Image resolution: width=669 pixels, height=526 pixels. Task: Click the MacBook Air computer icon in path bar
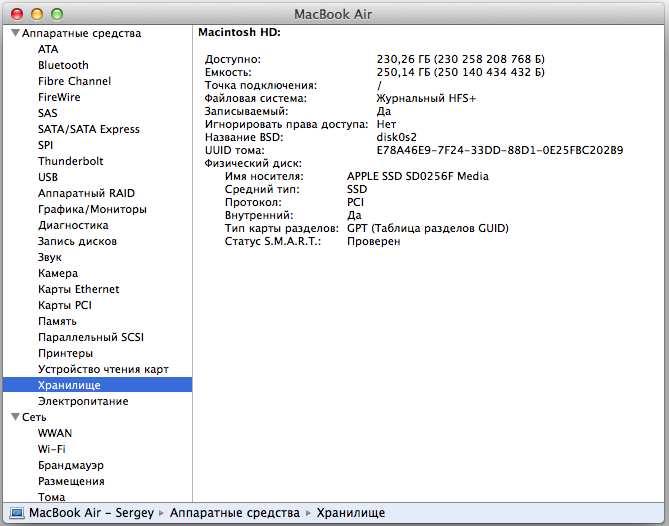point(17,512)
